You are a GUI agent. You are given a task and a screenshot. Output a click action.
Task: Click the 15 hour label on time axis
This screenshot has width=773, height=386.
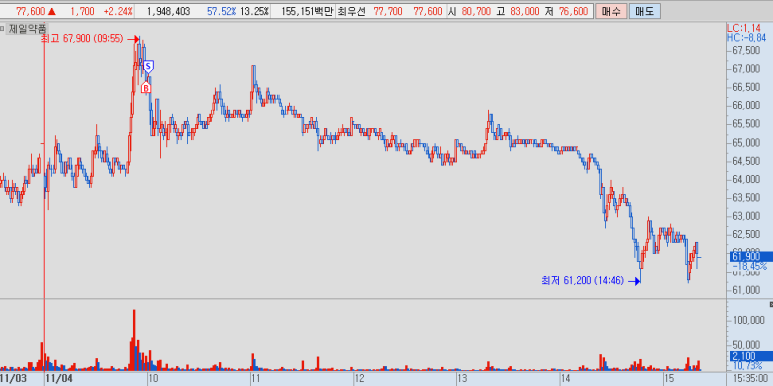pyautogui.click(x=668, y=379)
